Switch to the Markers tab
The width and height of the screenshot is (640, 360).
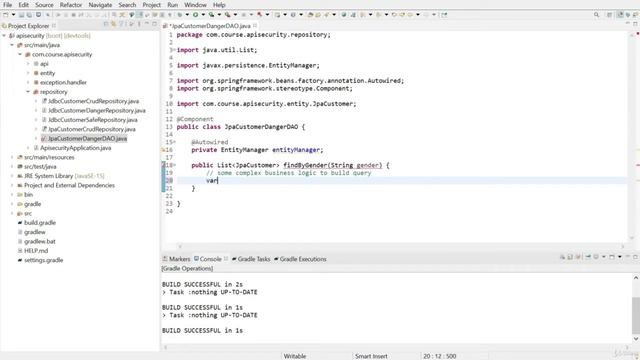[176, 259]
